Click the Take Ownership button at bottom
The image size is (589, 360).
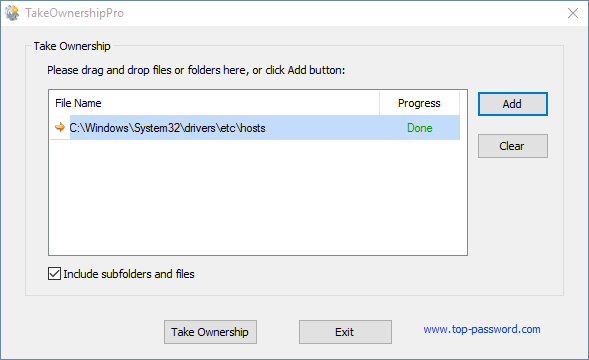(210, 332)
